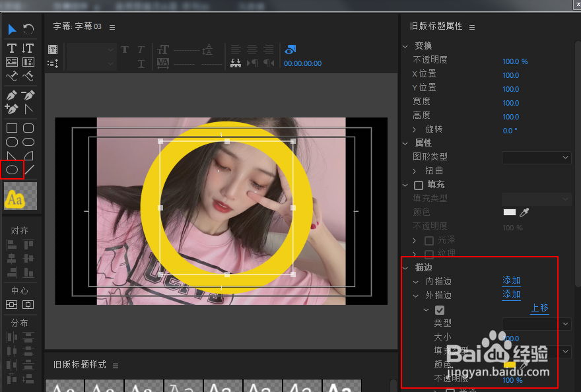Screen dimensions: 581x392
Task: Open the 图形类型 graphic type dropdown
Action: click(x=535, y=157)
